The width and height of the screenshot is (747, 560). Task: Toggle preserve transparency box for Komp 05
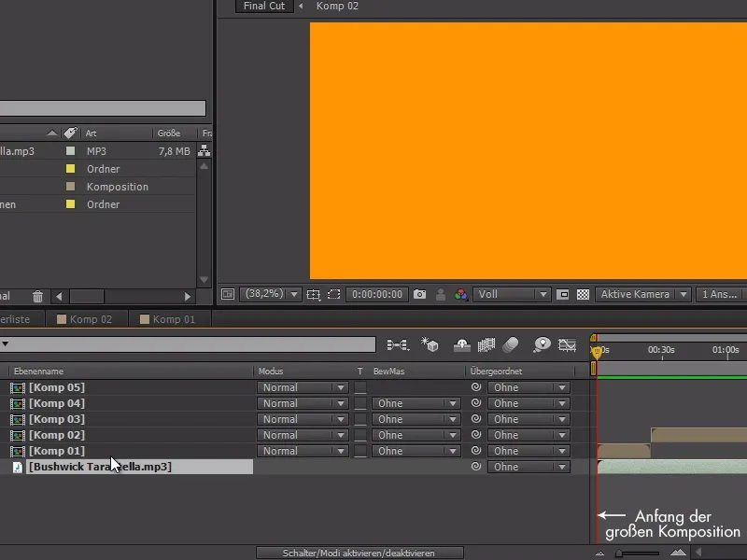(360, 387)
